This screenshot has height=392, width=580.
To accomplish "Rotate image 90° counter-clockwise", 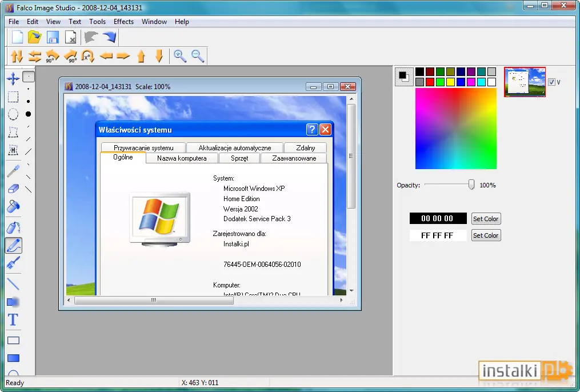I will [x=52, y=56].
